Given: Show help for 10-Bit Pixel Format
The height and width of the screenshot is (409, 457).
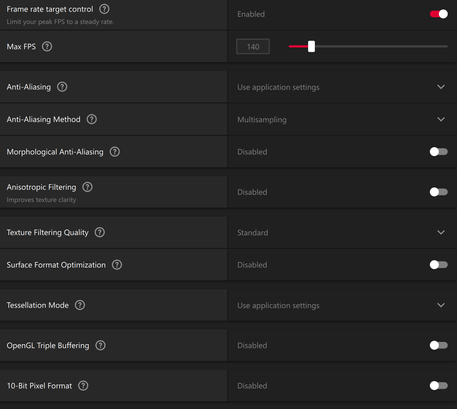Looking at the screenshot, I should tap(83, 386).
